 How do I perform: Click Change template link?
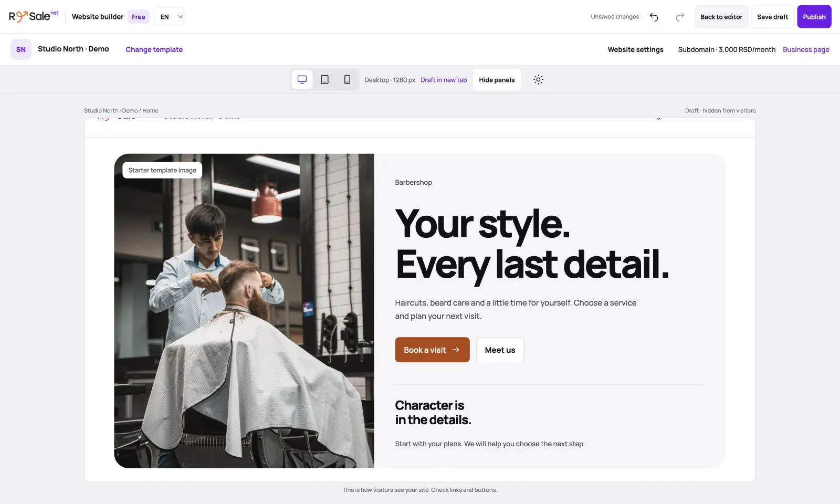[x=154, y=49]
